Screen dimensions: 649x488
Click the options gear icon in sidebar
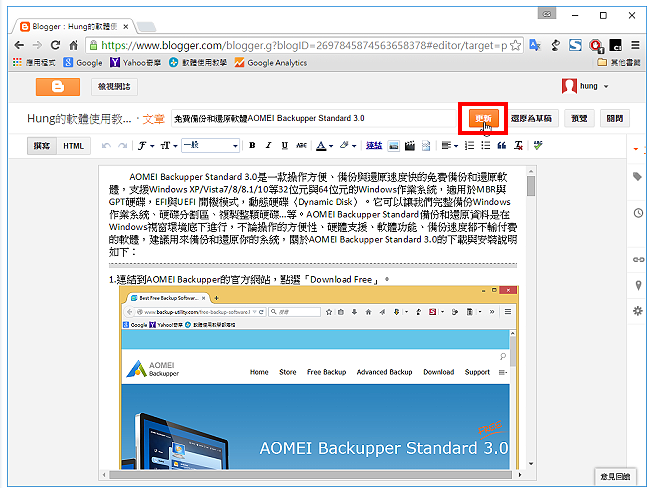pyautogui.click(x=638, y=311)
